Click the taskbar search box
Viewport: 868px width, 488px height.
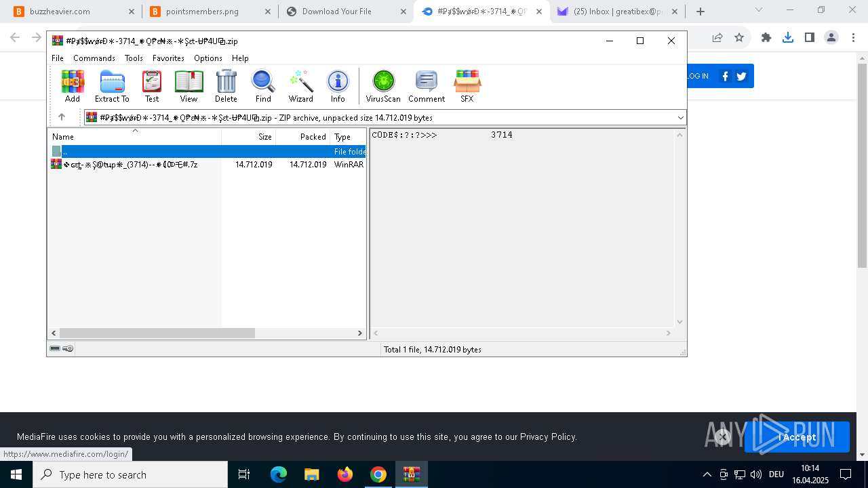click(130, 474)
